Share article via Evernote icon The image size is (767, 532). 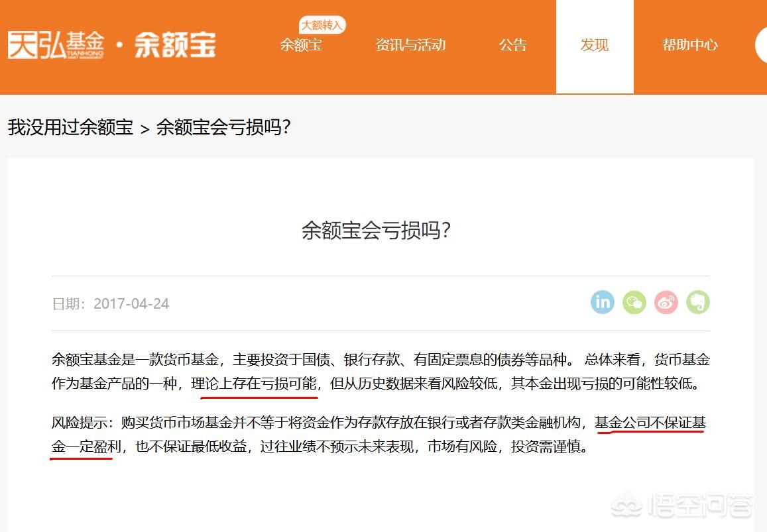[x=697, y=302]
